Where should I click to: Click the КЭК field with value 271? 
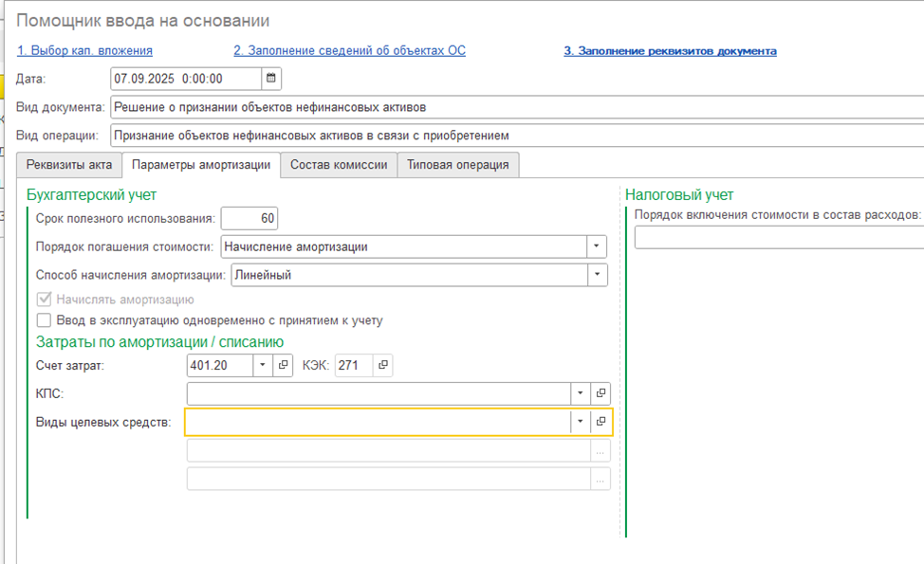click(354, 365)
